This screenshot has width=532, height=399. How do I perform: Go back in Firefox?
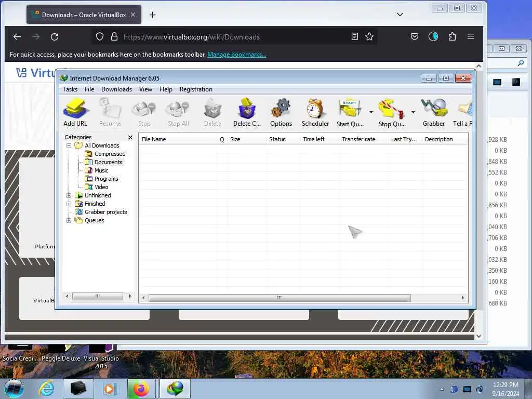coord(17,37)
